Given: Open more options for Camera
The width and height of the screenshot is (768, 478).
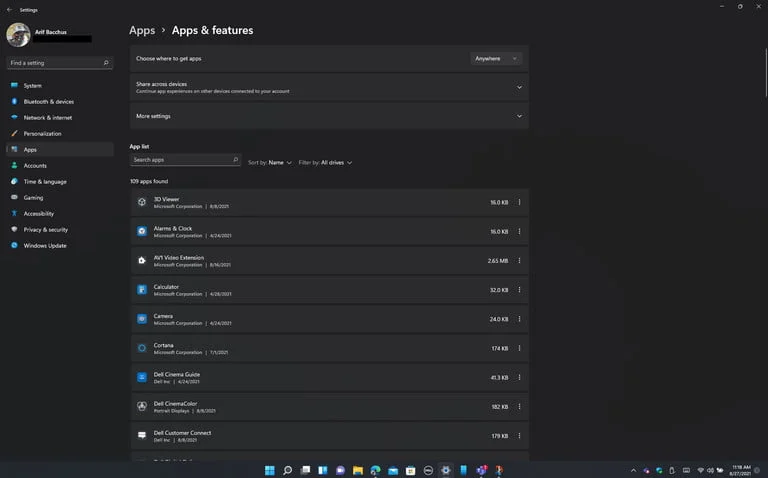Looking at the screenshot, I should 519,319.
